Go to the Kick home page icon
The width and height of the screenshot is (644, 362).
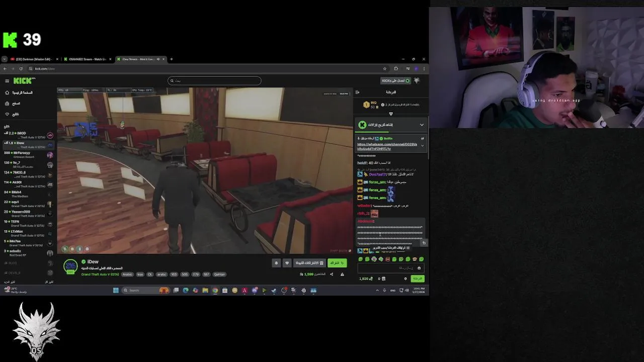coord(7,93)
